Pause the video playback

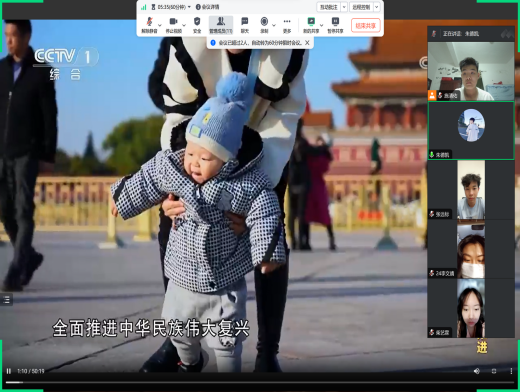point(9,371)
